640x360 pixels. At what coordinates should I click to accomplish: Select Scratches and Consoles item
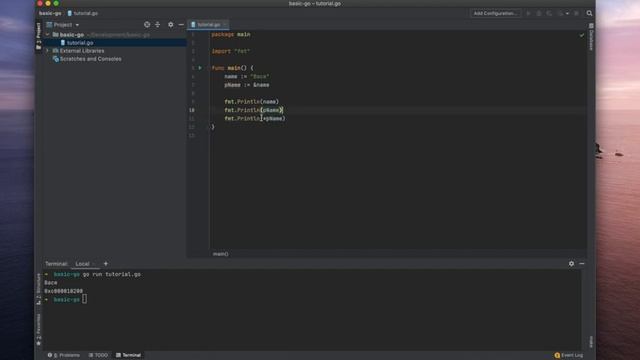pyautogui.click(x=90, y=59)
